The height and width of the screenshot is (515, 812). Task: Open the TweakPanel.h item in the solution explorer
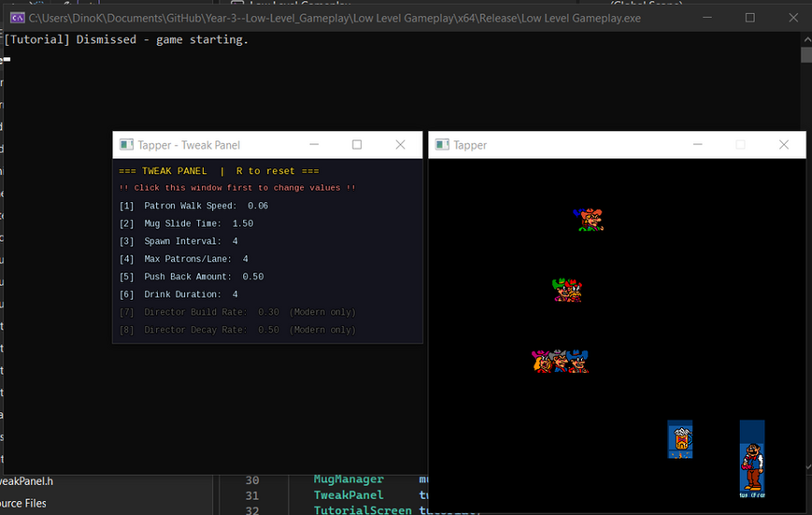(26, 481)
